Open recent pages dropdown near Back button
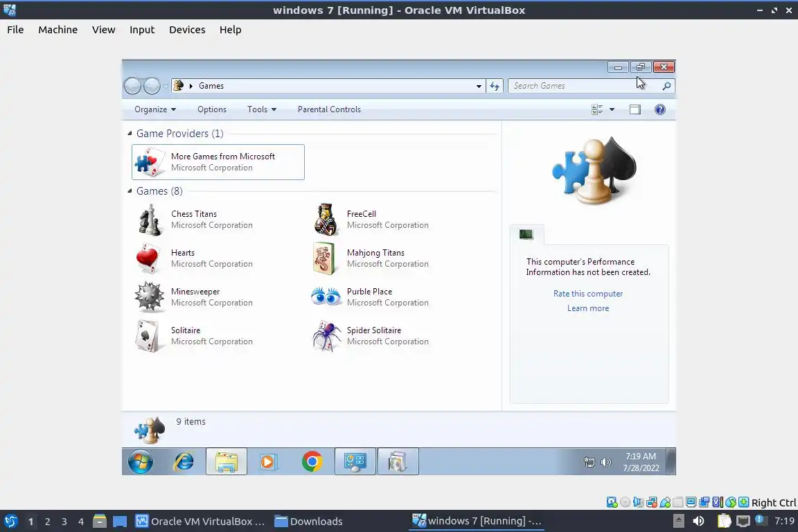Viewport: 798px width, 532px height. tap(166, 86)
